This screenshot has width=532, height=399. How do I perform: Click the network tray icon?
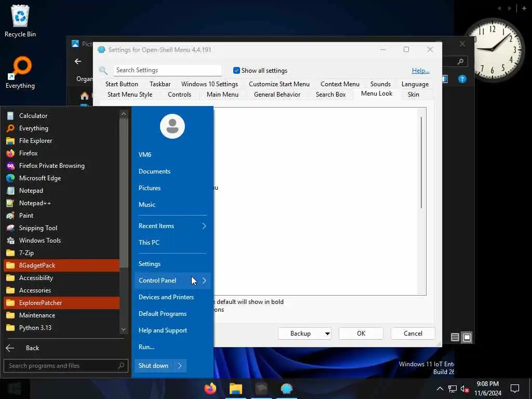(x=453, y=389)
